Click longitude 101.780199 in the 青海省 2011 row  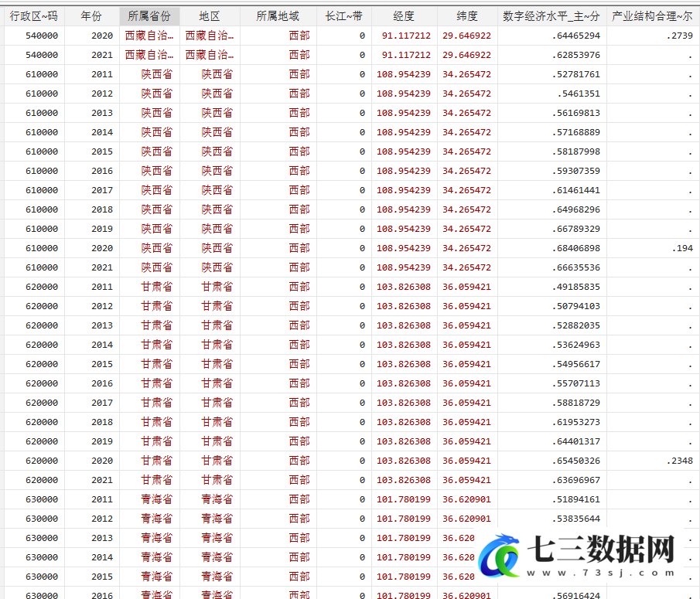click(x=404, y=499)
